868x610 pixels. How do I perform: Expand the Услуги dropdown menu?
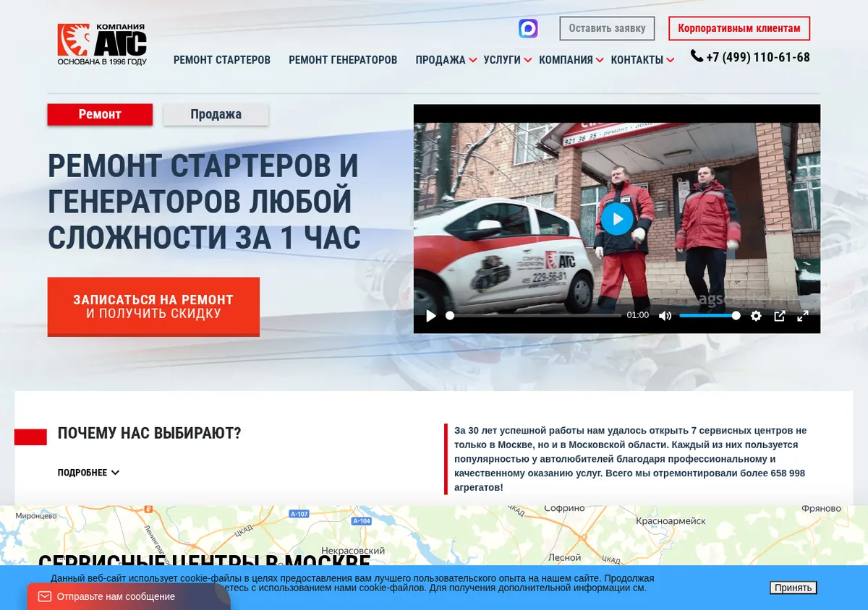[x=508, y=60]
